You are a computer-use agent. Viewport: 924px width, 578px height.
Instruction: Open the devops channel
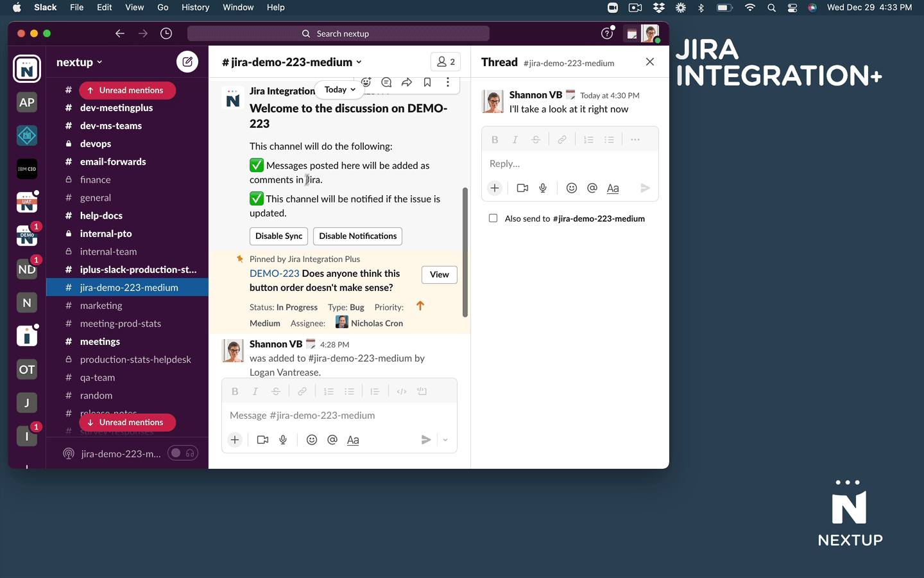click(128, 144)
